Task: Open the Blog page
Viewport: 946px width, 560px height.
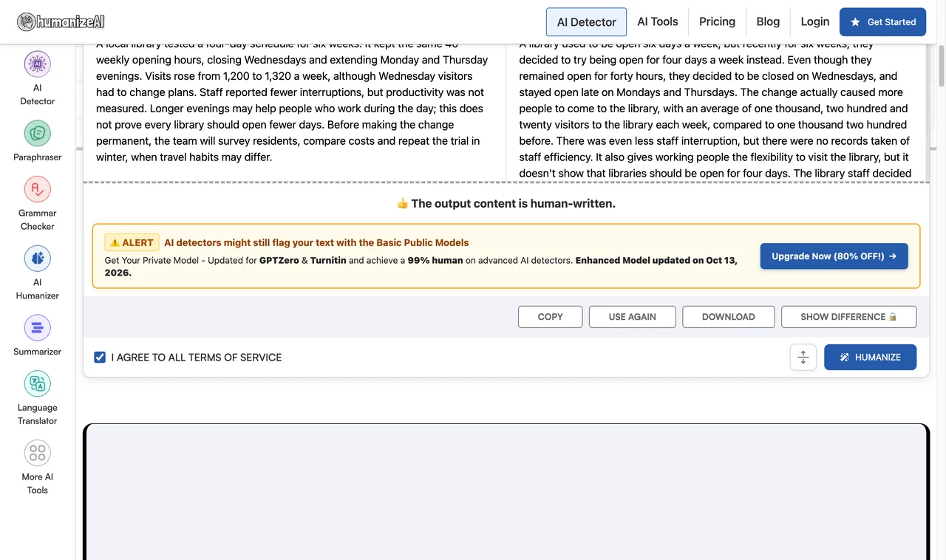Action: (768, 21)
